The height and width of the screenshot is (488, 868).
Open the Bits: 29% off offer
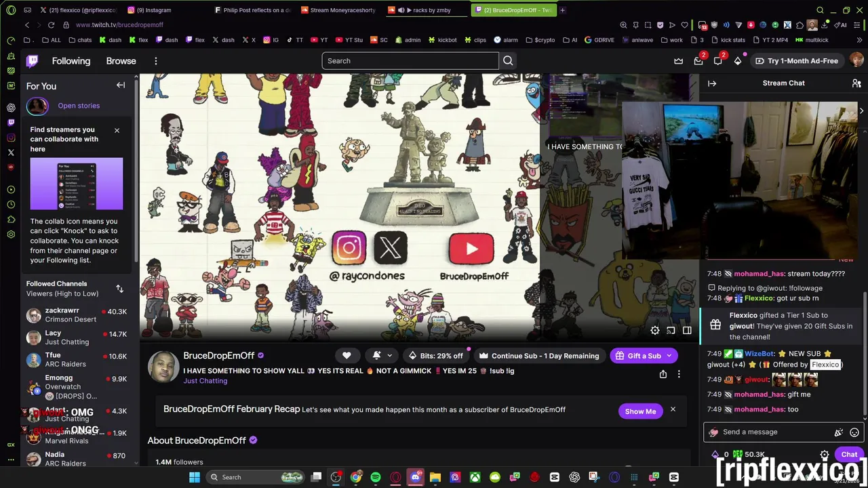pyautogui.click(x=435, y=356)
